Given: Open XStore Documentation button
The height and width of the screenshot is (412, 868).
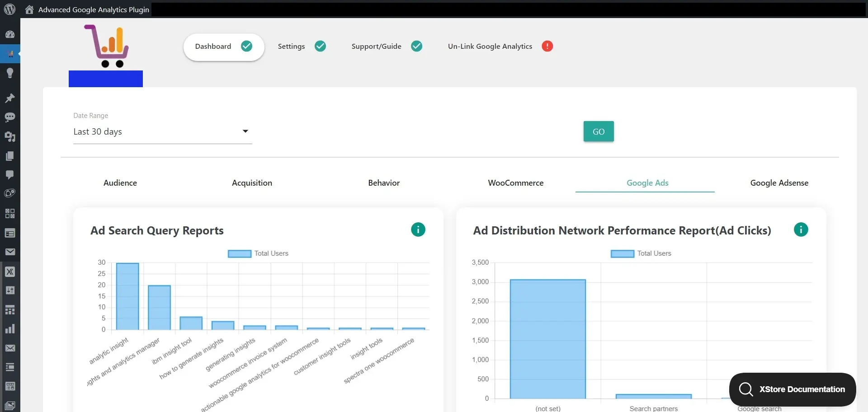Looking at the screenshot, I should pos(793,389).
